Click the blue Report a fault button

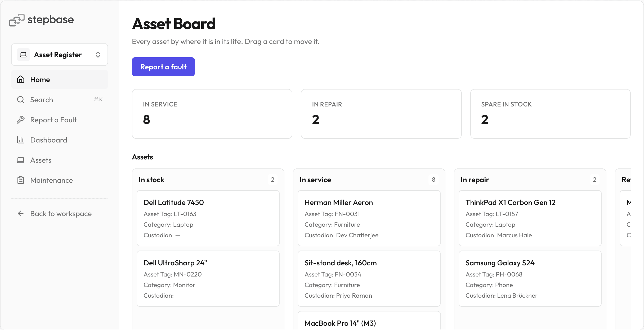[163, 67]
